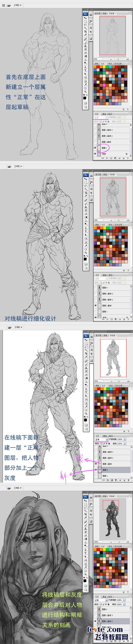Open the 样式 tab in the second screenshot
The image size is (133, 644).
point(110,225)
